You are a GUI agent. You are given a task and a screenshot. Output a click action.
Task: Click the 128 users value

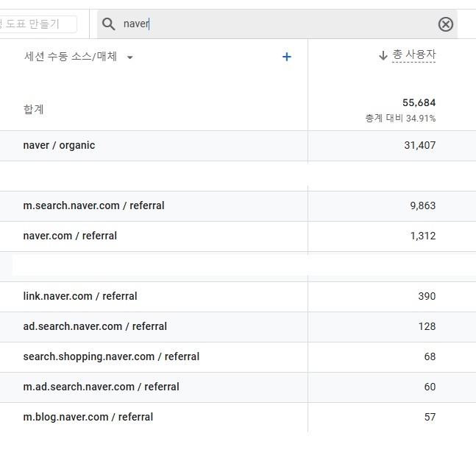click(427, 326)
